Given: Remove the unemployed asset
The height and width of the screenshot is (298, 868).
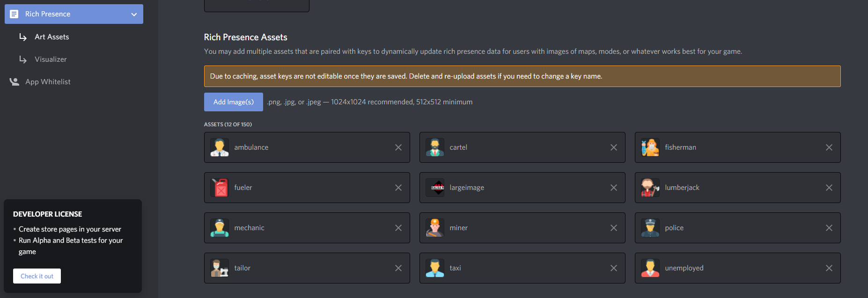Looking at the screenshot, I should point(829,268).
